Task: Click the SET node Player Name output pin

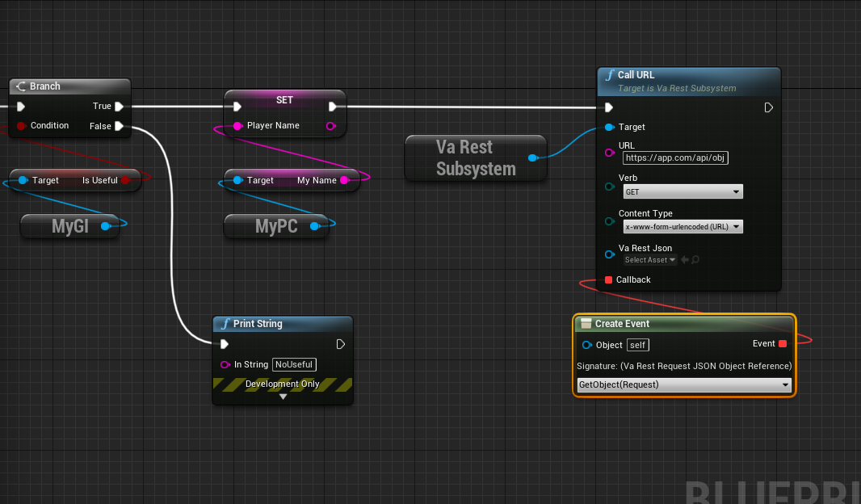Action: (330, 126)
